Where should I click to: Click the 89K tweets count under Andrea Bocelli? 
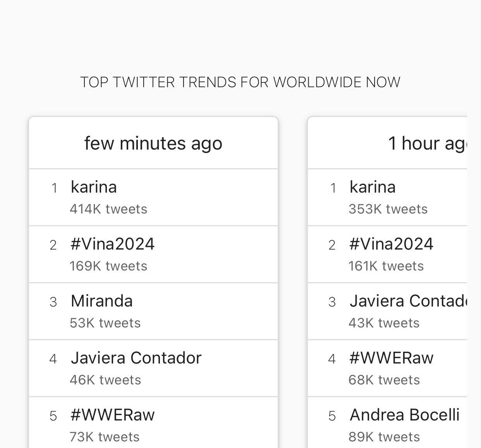coord(384,437)
